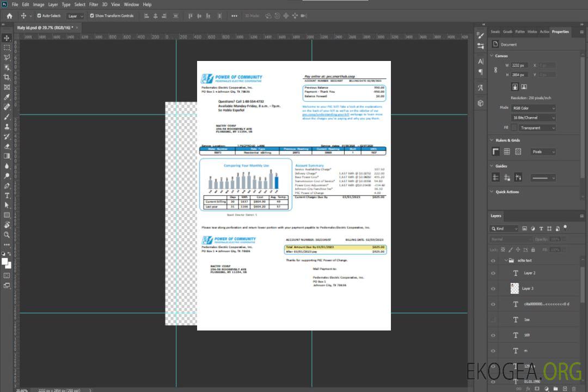Activate the Clone Stamp tool
588x392 pixels.
click(7, 126)
